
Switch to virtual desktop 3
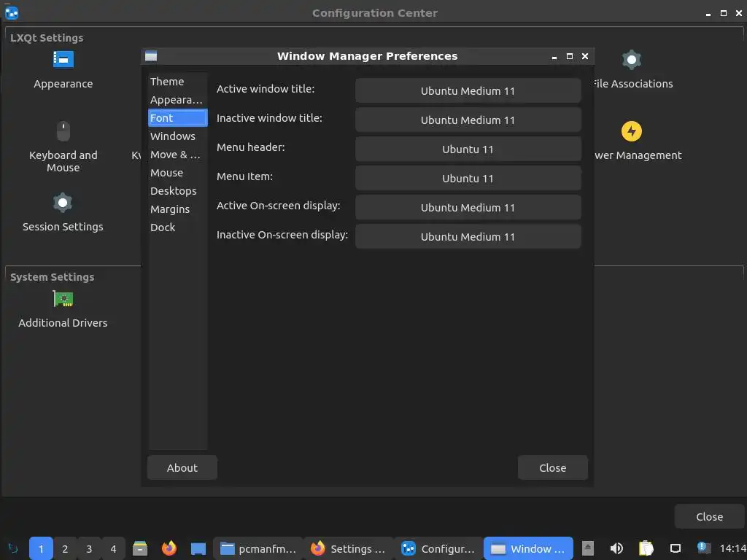(89, 548)
